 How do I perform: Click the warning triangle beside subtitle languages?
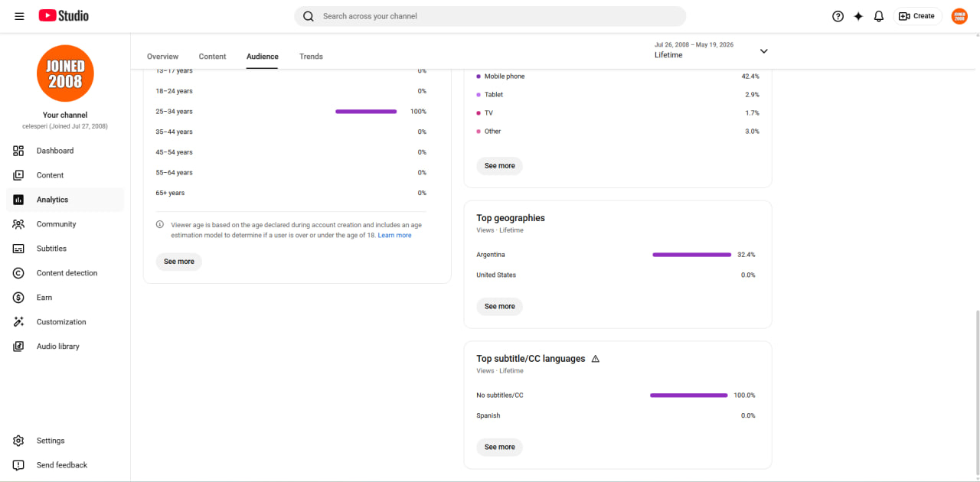[596, 359]
